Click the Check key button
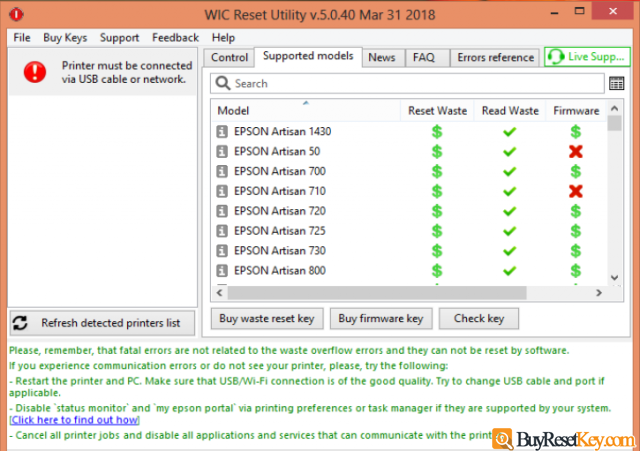 [x=479, y=318]
